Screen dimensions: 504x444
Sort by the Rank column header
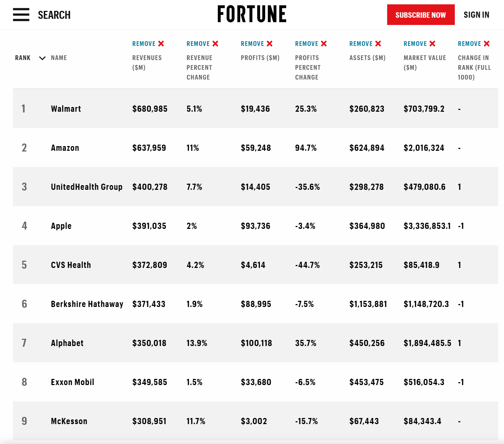[23, 58]
